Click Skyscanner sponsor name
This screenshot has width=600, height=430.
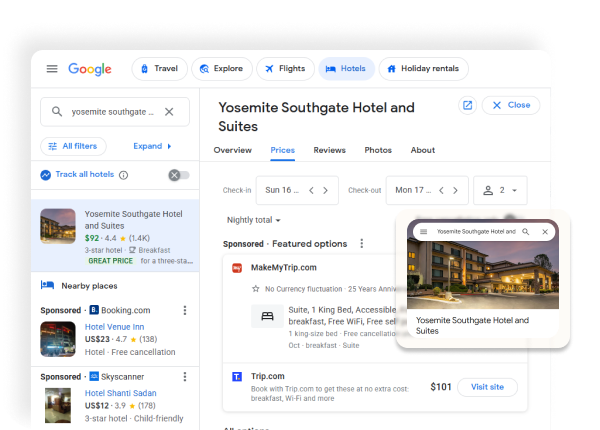[122, 377]
